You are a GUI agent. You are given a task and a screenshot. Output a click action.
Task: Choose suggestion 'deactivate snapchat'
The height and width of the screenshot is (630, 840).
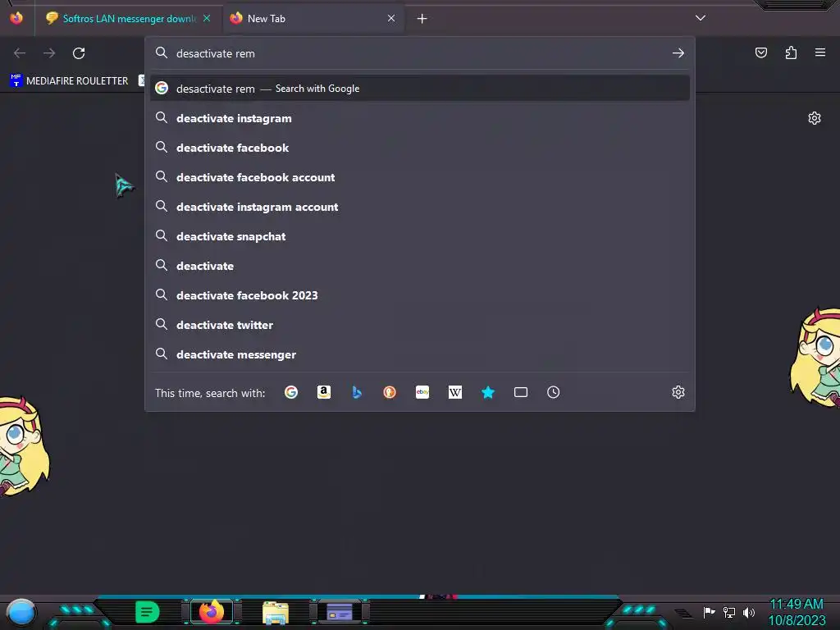click(420, 236)
